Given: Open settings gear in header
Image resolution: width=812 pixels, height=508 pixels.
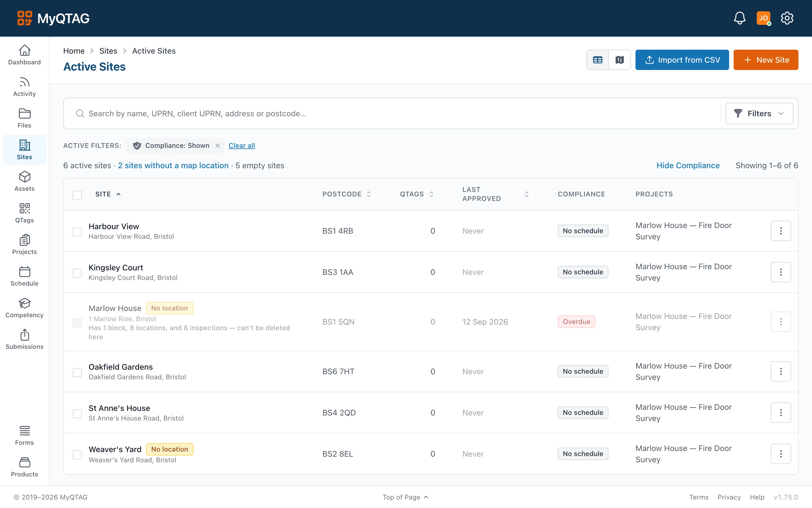Looking at the screenshot, I should [787, 18].
